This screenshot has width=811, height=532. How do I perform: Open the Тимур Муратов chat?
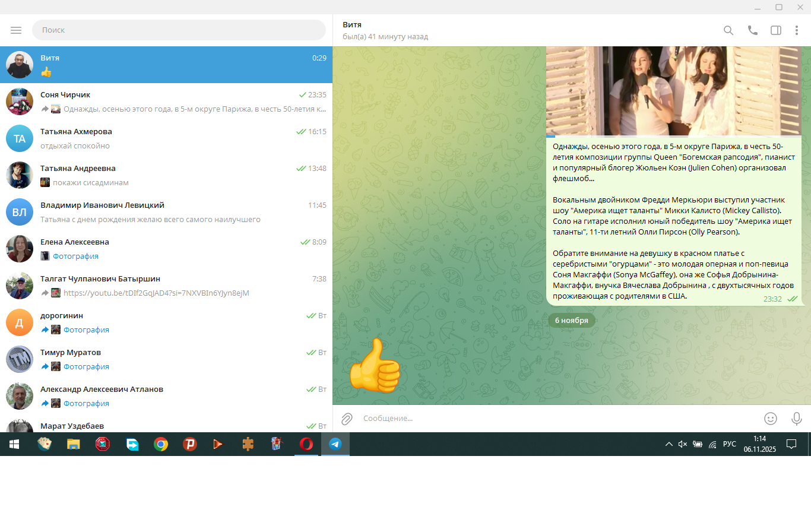(x=166, y=359)
